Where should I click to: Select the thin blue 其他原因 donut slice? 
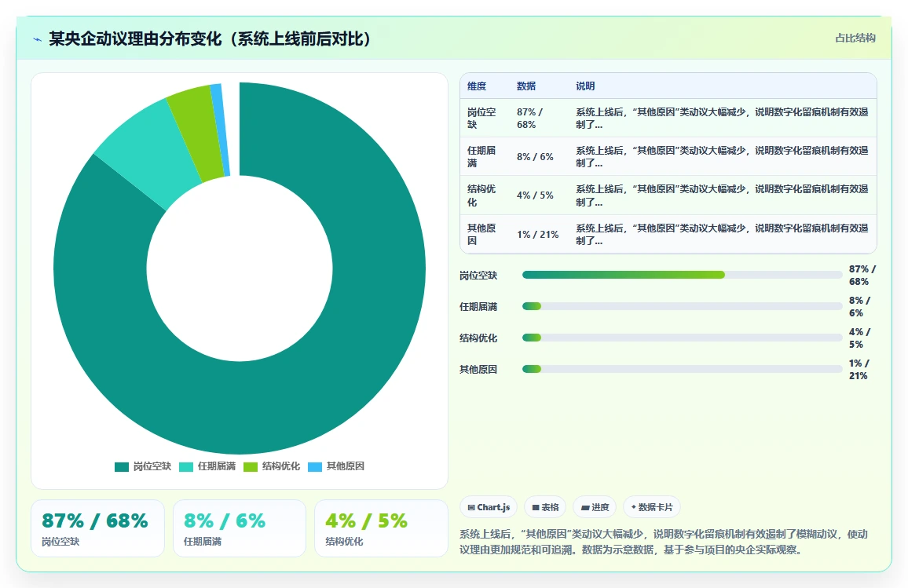[x=221, y=130]
